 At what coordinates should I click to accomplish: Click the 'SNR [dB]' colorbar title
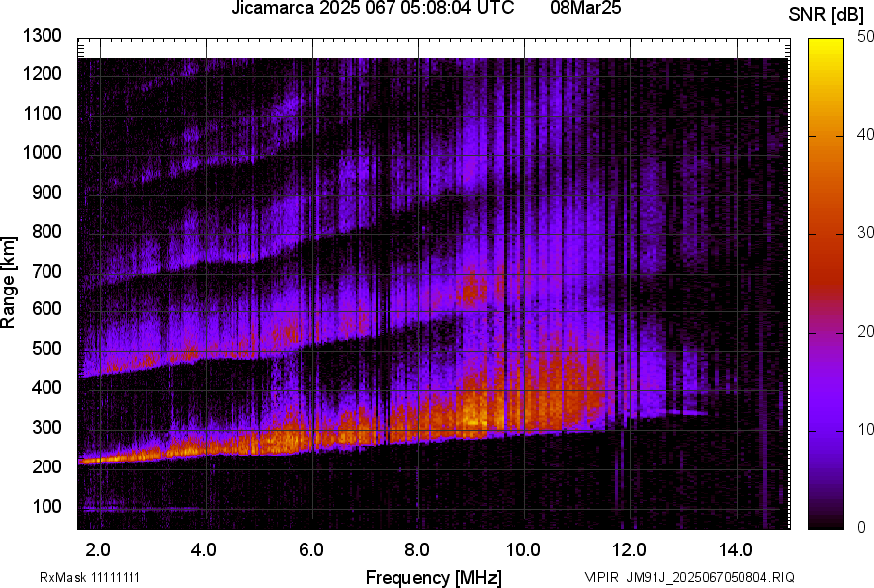[x=827, y=15]
